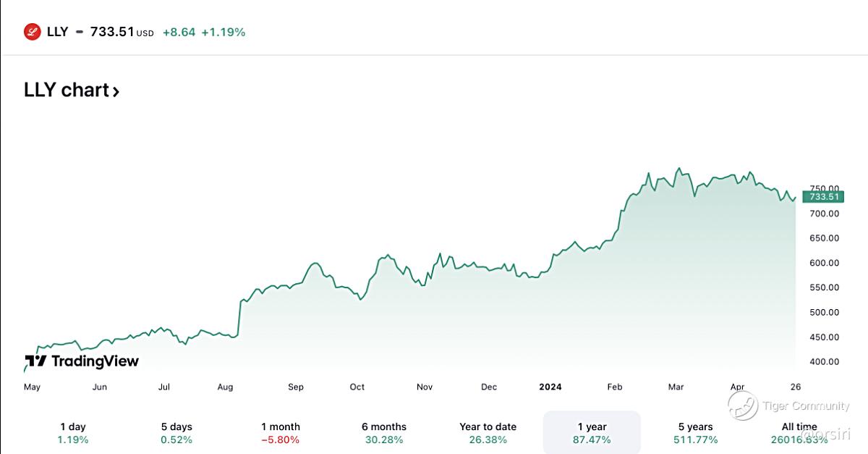Click the +8.64 +1.19% price change
This screenshot has width=868, height=454.
pyautogui.click(x=204, y=32)
